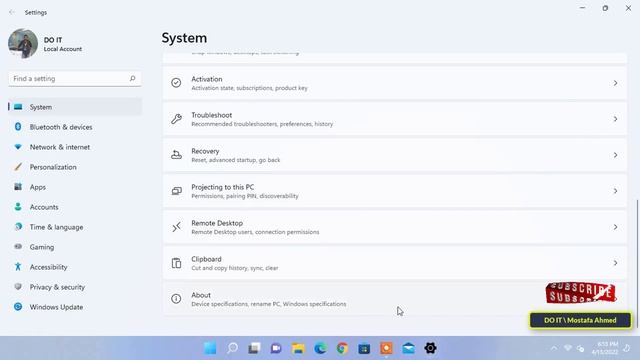Click the Projecting to this PC icon
This screenshot has height=360, width=640.
(176, 191)
